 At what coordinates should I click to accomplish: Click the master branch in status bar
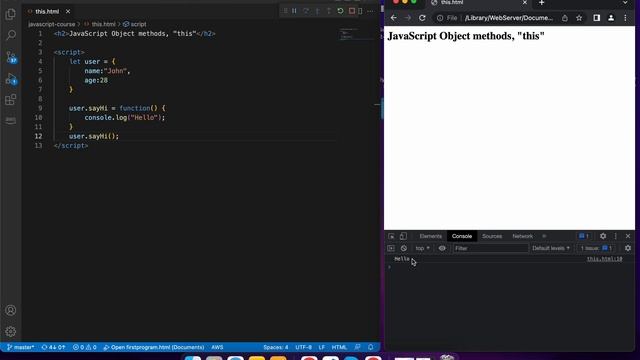(20, 347)
